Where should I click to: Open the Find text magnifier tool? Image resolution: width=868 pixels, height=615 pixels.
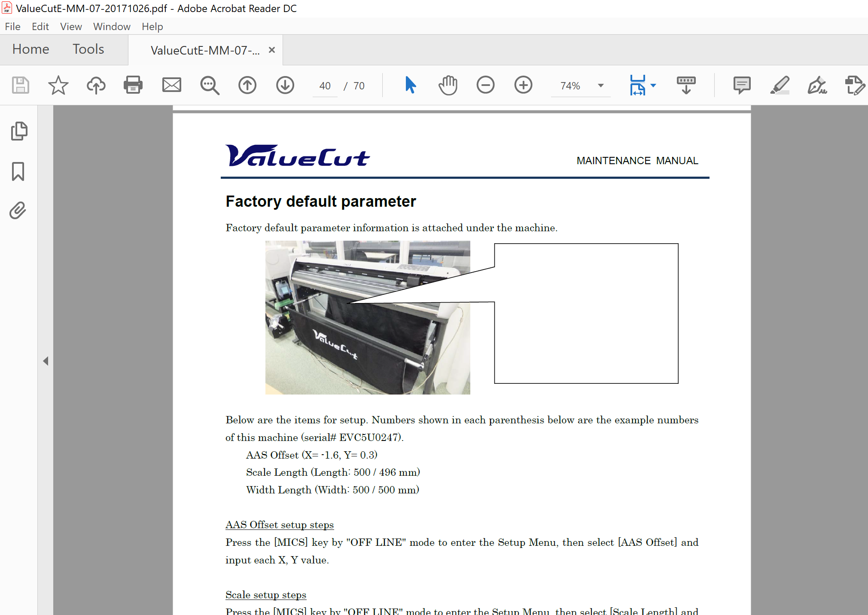pos(210,85)
